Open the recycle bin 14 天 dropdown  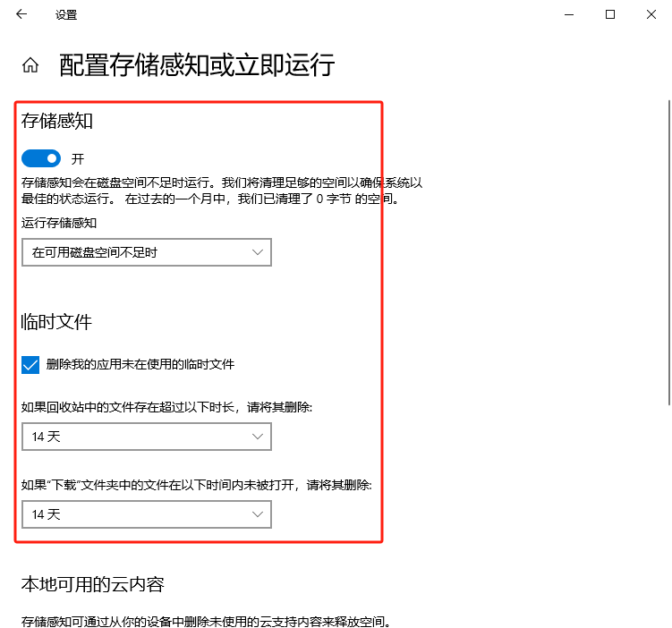point(147,437)
